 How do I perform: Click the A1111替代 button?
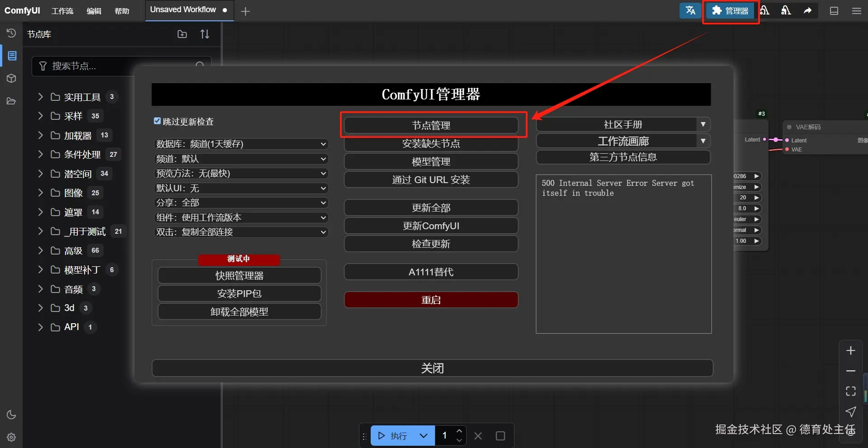coord(431,272)
